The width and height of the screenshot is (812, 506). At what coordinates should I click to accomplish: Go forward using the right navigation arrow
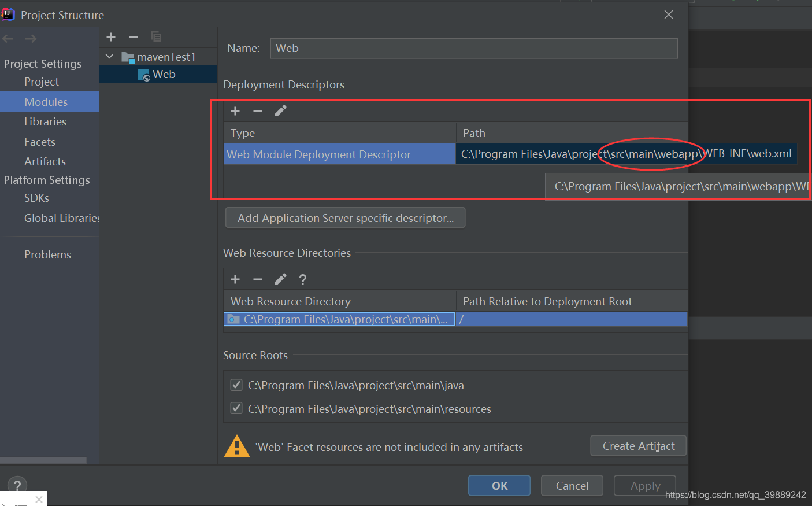pos(31,39)
